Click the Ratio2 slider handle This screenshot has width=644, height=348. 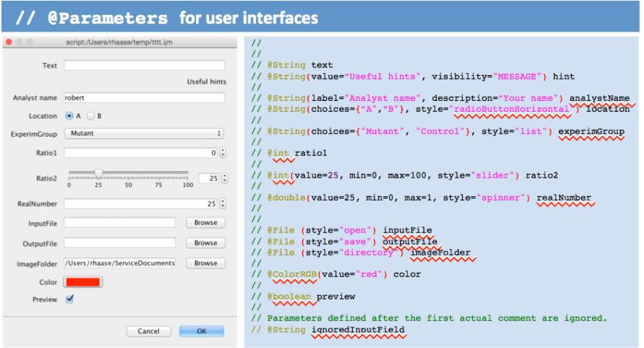[x=99, y=173]
